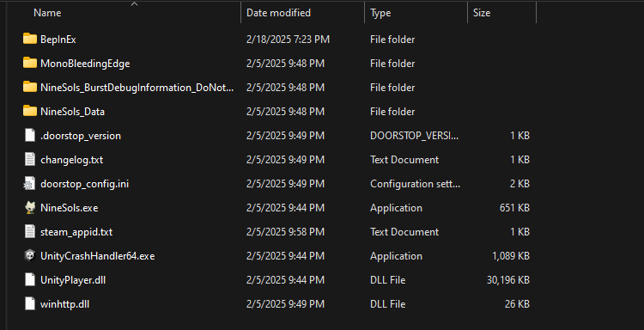Click the UnityCrashHandler64.exe icon

30,255
